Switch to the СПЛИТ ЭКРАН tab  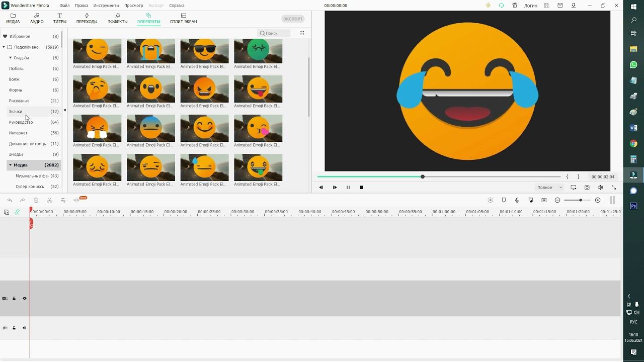tap(184, 19)
